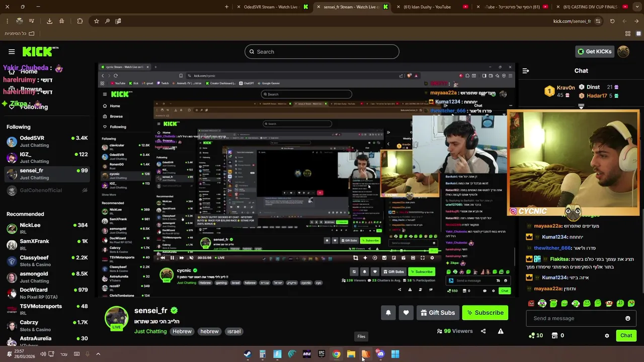
Task: Click the israel tag
Action: click(234, 331)
